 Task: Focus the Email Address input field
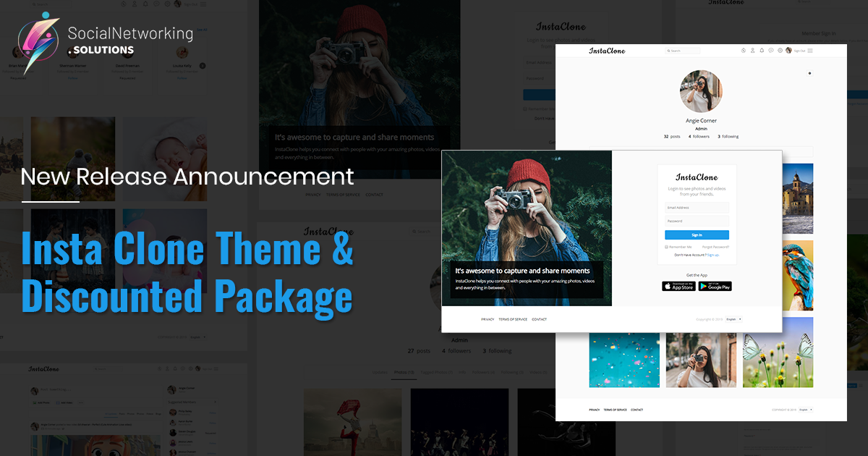point(697,208)
